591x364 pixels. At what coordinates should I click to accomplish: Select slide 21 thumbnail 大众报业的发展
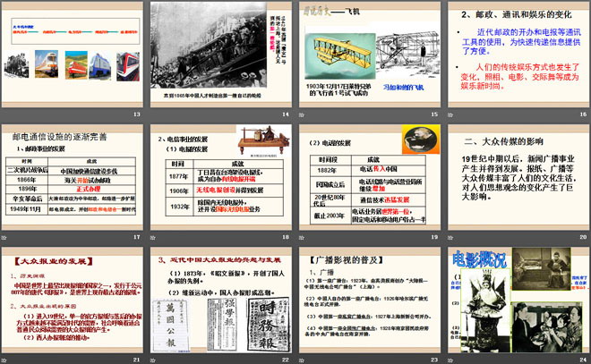pos(73,300)
